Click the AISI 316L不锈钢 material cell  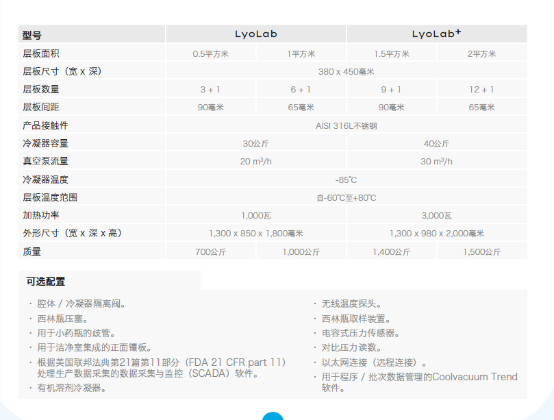(346, 126)
